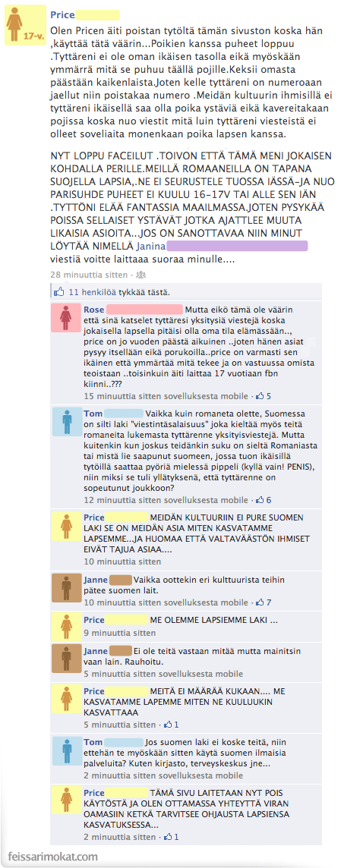
Task: Open the audience icon next to 28 minuuttia sitten
Action: pyautogui.click(x=140, y=275)
